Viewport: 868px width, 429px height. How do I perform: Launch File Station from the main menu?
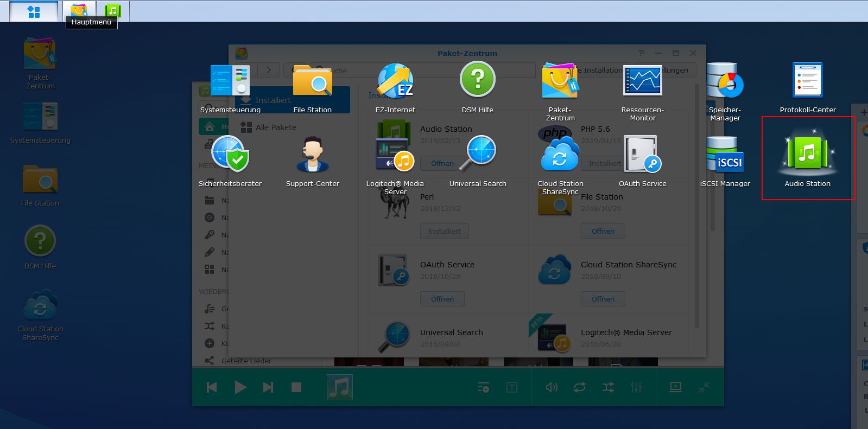(x=313, y=88)
